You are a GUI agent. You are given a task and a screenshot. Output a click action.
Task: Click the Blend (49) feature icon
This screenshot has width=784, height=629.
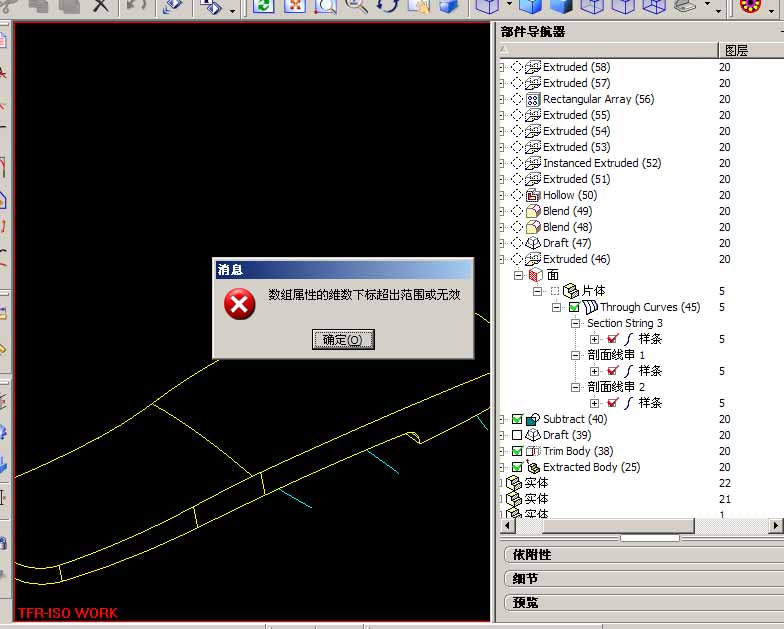pos(532,212)
